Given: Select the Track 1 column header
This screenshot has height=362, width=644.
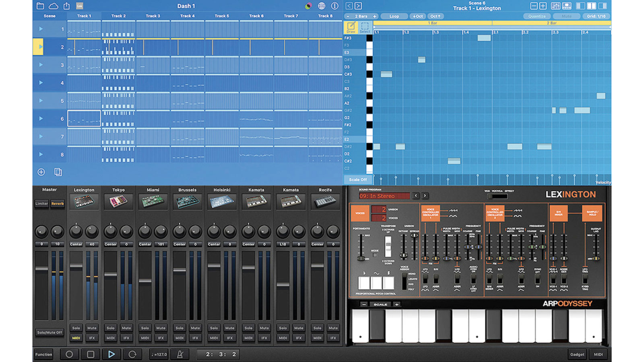Looking at the screenshot, I should click(x=84, y=16).
